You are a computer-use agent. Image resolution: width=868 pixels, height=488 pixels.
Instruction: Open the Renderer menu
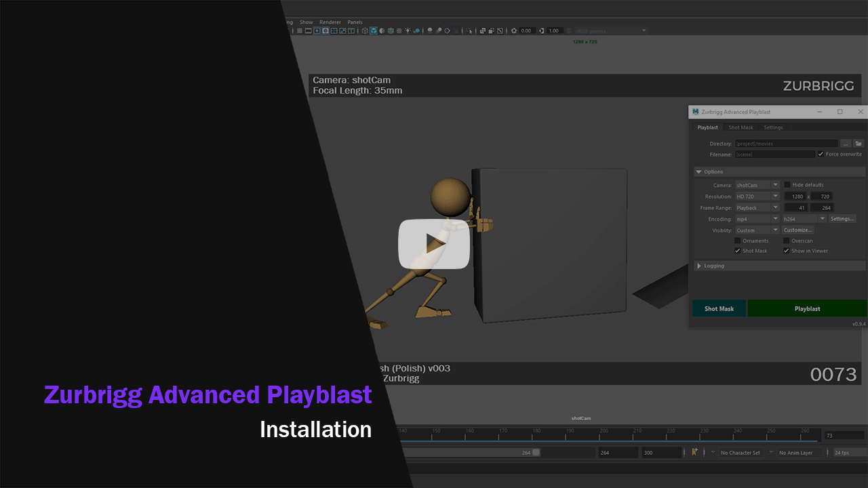[330, 22]
